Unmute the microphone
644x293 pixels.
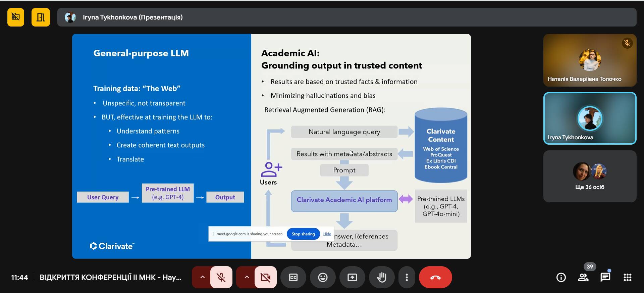coord(221,277)
